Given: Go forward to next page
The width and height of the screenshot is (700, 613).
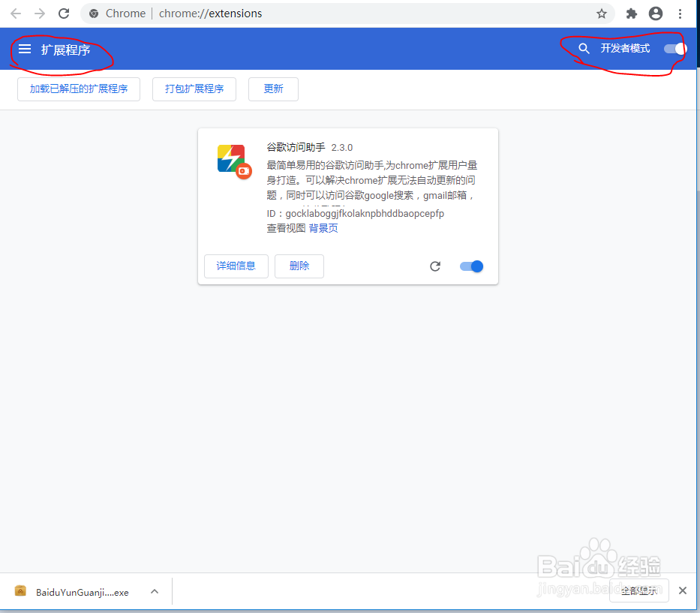Looking at the screenshot, I should (x=40, y=14).
